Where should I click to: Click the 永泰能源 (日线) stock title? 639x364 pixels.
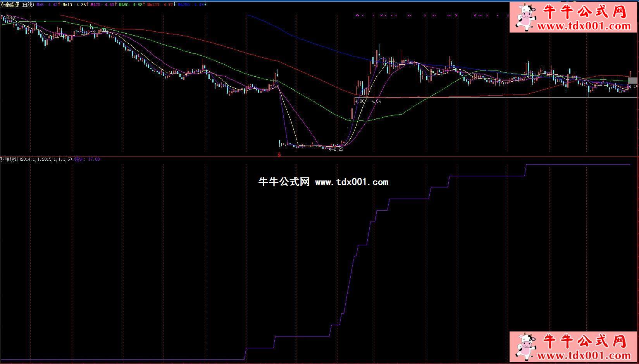[x=17, y=5]
